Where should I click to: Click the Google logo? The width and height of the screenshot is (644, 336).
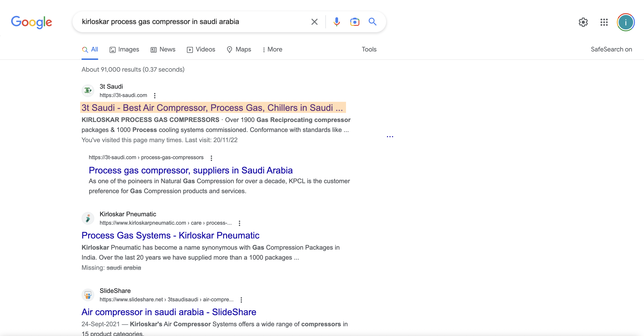pos(31,22)
